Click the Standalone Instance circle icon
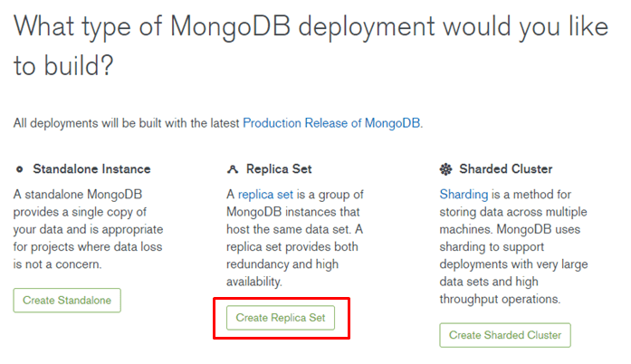This screenshot has height=364, width=631. [19, 169]
